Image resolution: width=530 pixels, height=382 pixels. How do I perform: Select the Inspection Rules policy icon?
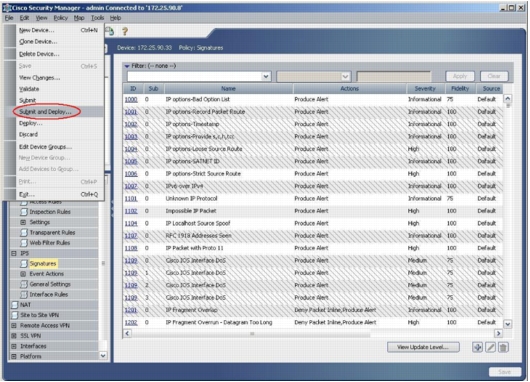click(x=24, y=212)
